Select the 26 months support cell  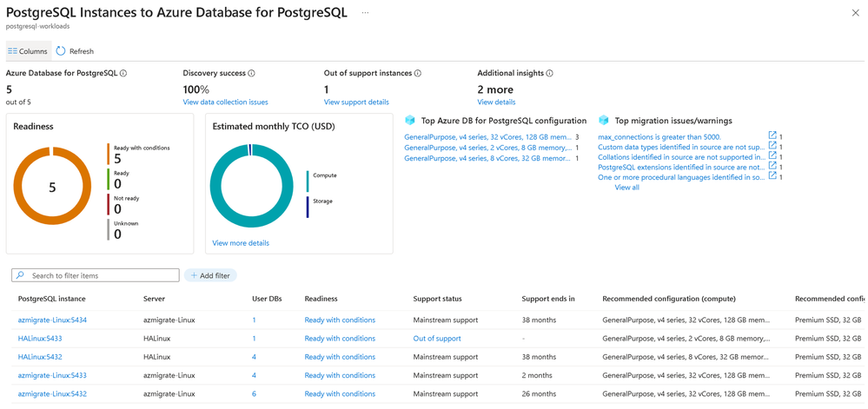[540, 394]
